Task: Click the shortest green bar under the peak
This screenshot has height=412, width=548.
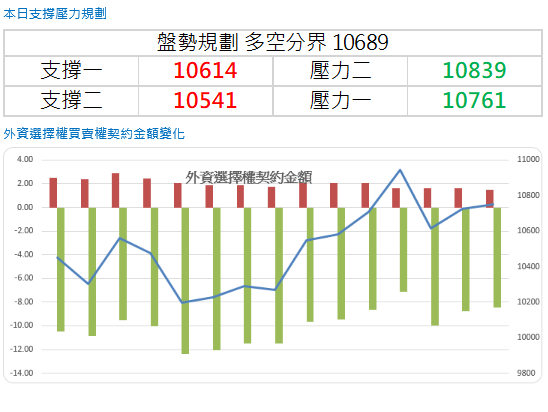Action: click(403, 250)
